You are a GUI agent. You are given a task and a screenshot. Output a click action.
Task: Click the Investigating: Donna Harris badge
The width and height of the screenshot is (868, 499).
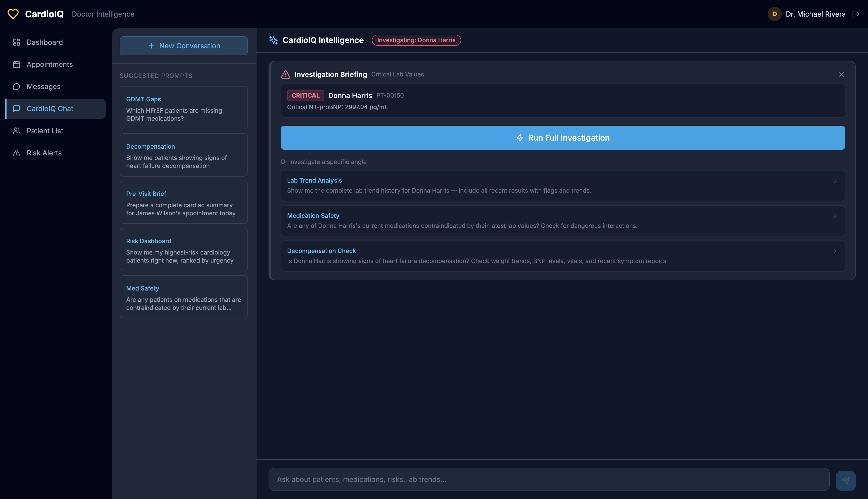pyautogui.click(x=416, y=40)
